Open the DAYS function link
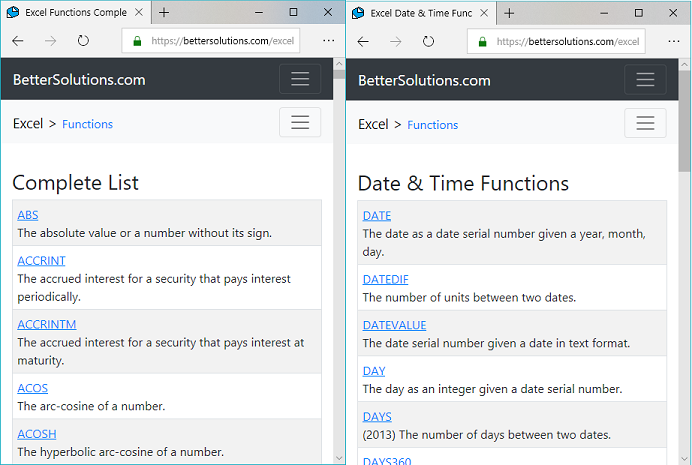The height and width of the screenshot is (465, 692). click(x=377, y=417)
